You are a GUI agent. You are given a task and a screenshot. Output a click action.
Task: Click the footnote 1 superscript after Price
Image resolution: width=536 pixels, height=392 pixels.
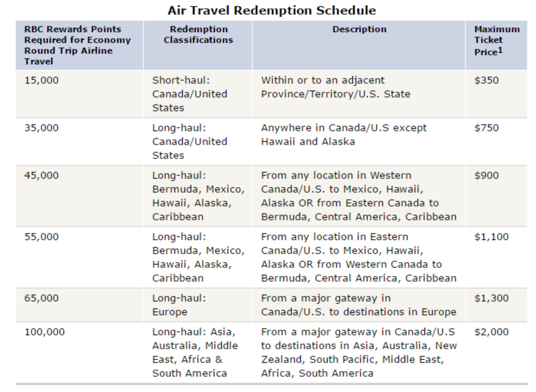pos(500,50)
